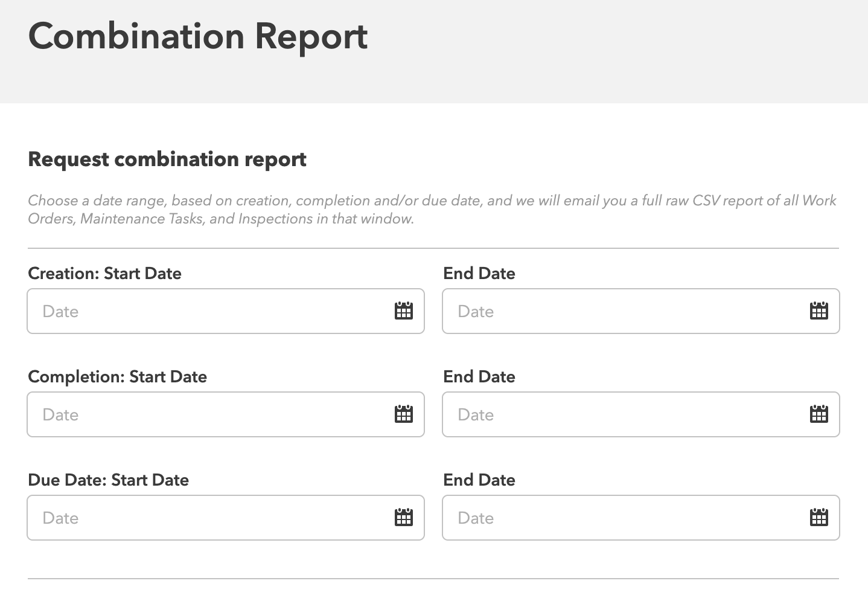The image size is (868, 598).
Task: Open the Creation End Date calendar icon
Action: [x=819, y=311]
